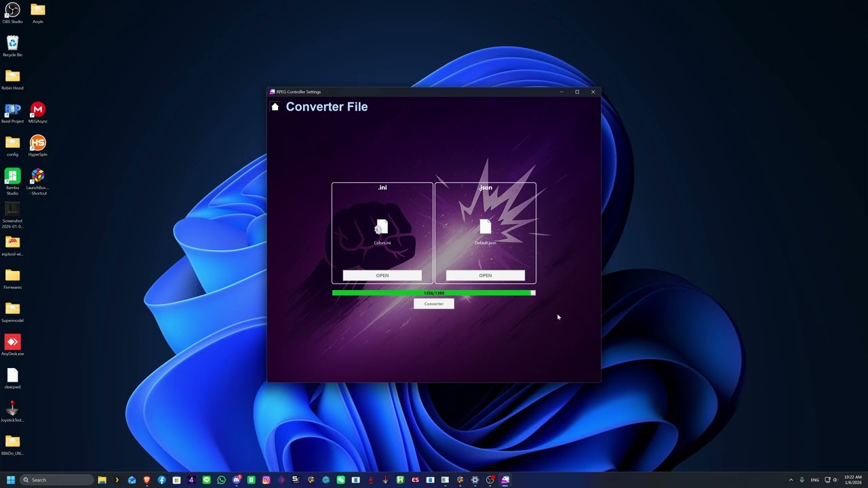The image size is (868, 488).
Task: Open the Windows Start menu
Action: pos(11,480)
